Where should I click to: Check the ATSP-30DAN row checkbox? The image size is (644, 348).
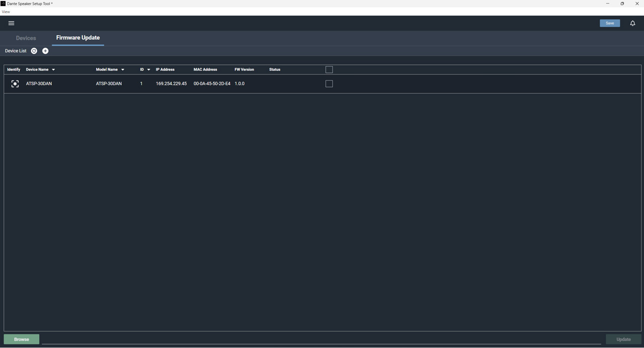click(329, 84)
